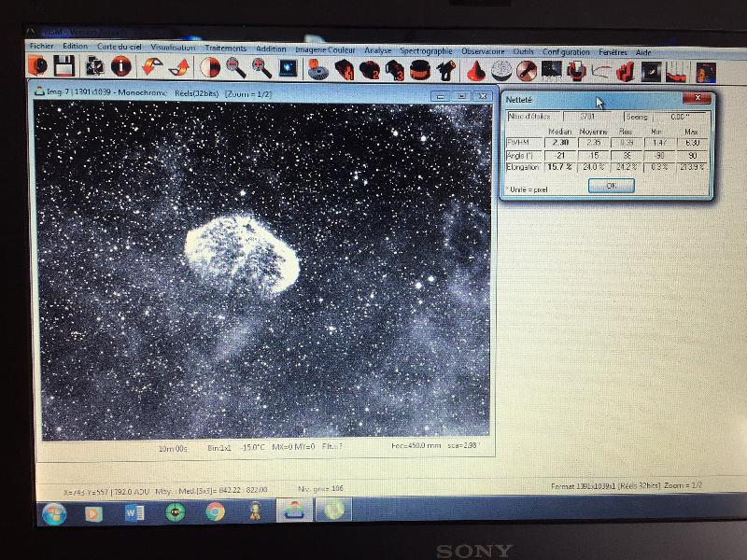Zoom in with the plus magnifier
The height and width of the screenshot is (560, 747).
262,68
